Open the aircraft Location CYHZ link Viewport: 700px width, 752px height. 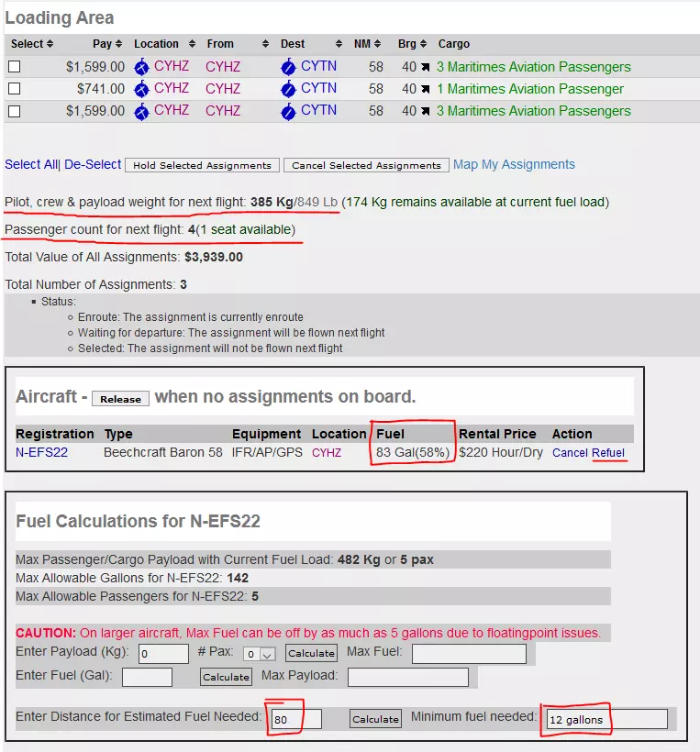[x=327, y=453]
